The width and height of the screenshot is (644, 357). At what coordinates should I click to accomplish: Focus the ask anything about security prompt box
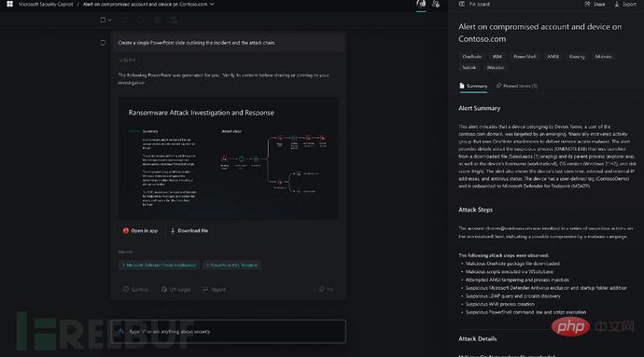pyautogui.click(x=228, y=332)
